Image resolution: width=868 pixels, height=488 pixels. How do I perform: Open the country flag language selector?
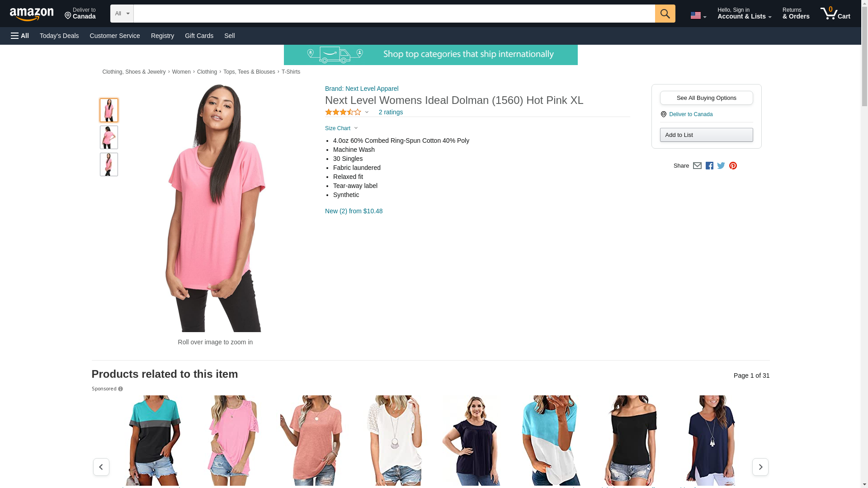tap(698, 15)
